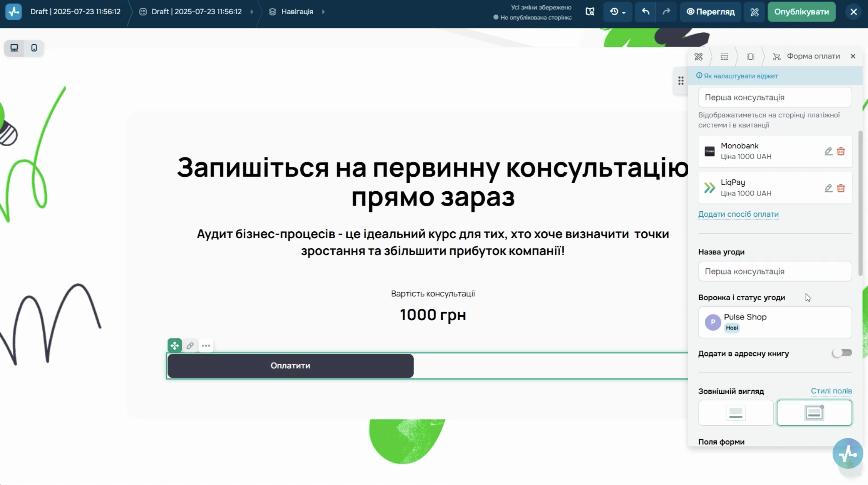868x485 pixels.
Task: Undo the last change
Action: [x=645, y=12]
